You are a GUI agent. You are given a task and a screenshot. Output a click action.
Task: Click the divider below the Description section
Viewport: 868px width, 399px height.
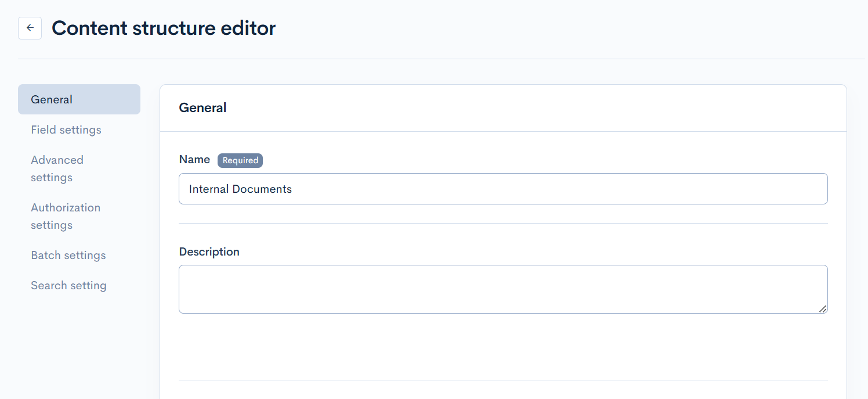coord(502,380)
